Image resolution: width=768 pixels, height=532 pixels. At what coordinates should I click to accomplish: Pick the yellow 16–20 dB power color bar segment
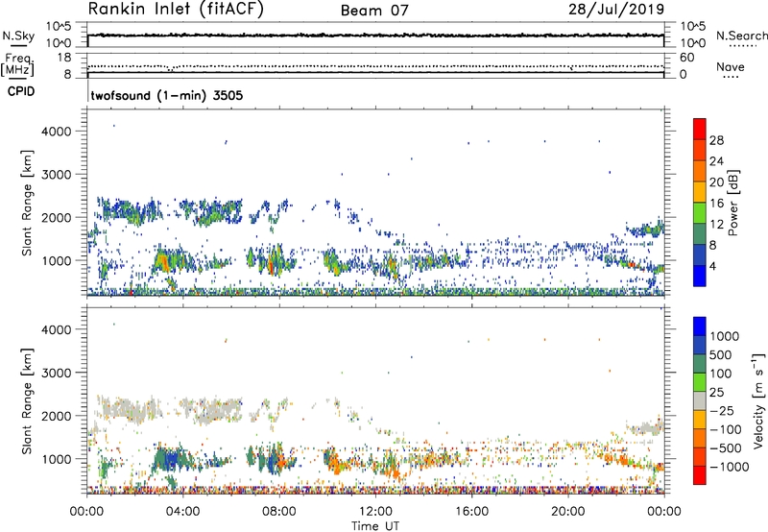[x=700, y=192]
